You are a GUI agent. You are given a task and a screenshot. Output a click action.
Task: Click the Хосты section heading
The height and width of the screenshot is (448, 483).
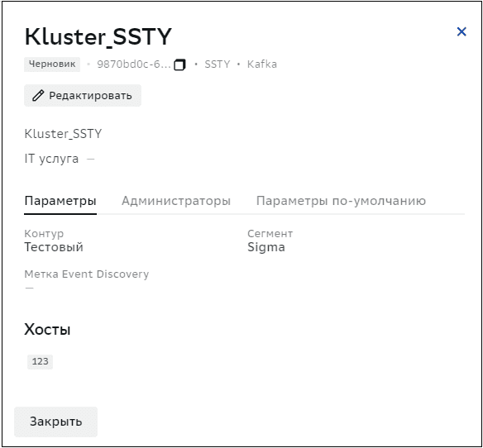(x=47, y=329)
